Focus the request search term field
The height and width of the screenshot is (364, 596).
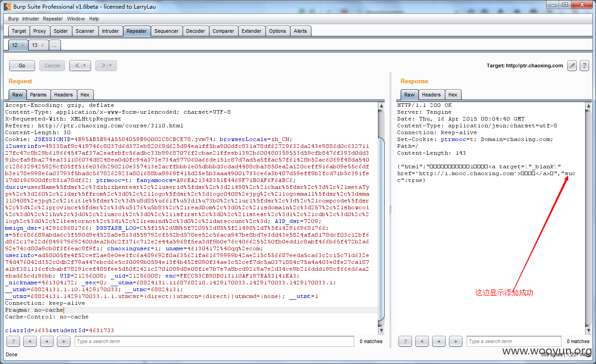pos(214,341)
